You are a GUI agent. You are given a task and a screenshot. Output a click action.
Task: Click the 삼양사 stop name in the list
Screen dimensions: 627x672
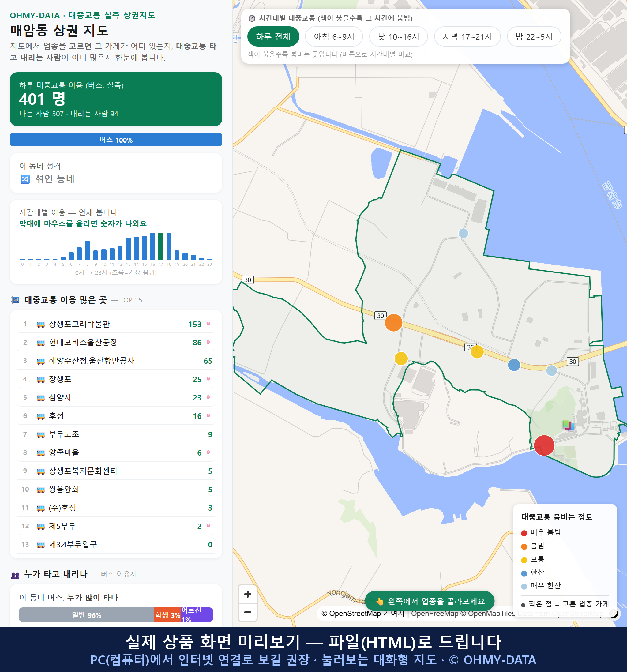[60, 397]
